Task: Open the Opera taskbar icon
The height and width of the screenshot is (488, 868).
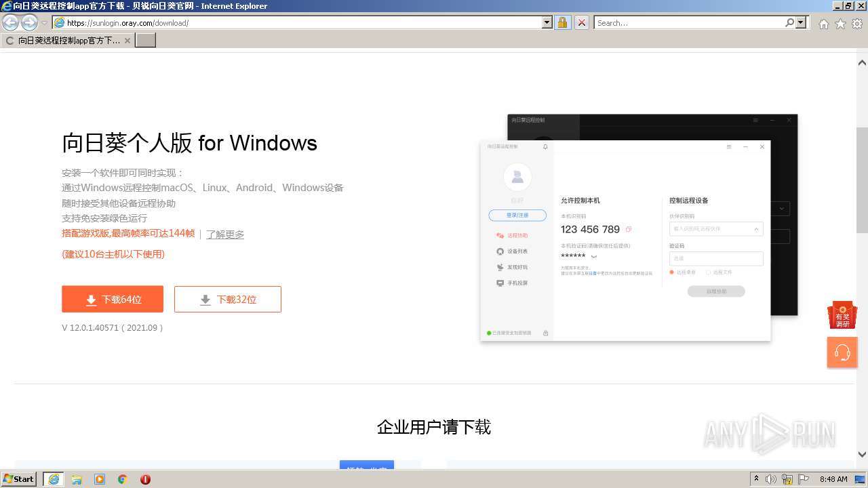Action: pyautogui.click(x=145, y=479)
